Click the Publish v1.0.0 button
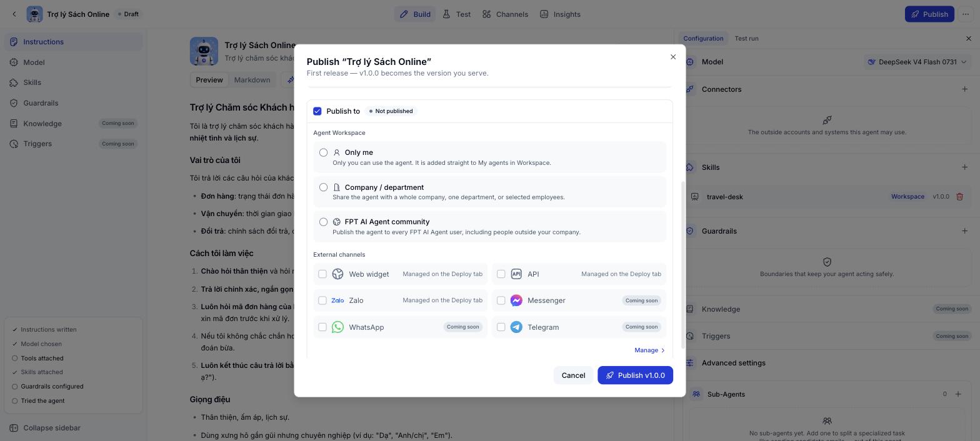Screen dimensions: 980x441 pyautogui.click(x=635, y=375)
